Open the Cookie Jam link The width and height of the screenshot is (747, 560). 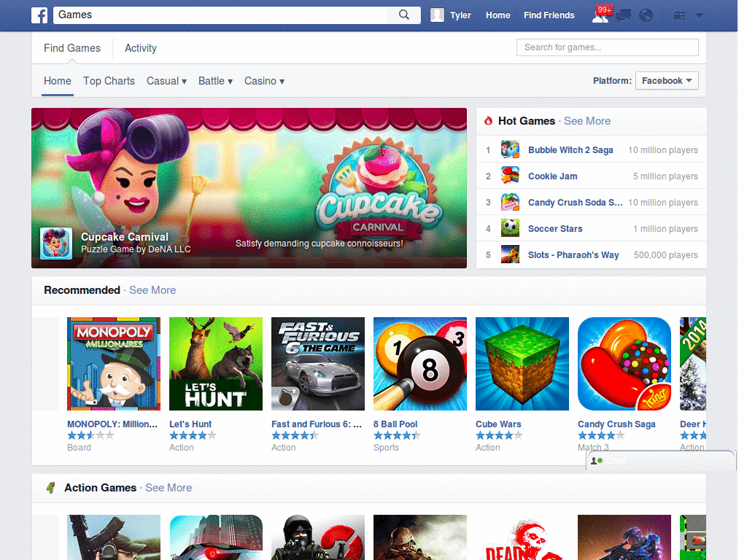(x=553, y=176)
